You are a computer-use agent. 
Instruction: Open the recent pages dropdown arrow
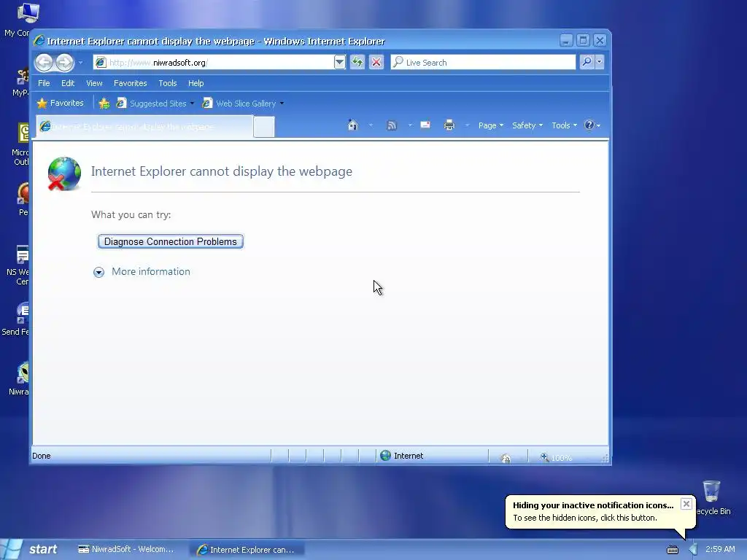click(80, 63)
